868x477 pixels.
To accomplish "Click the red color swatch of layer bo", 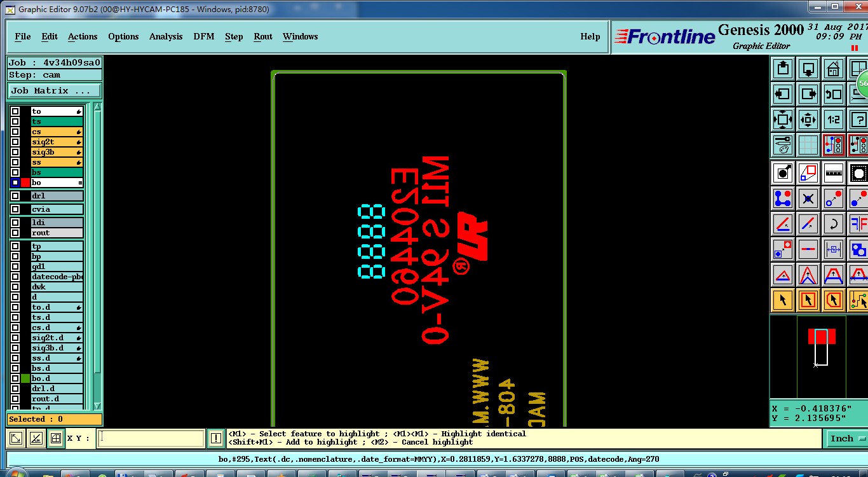I will [25, 183].
